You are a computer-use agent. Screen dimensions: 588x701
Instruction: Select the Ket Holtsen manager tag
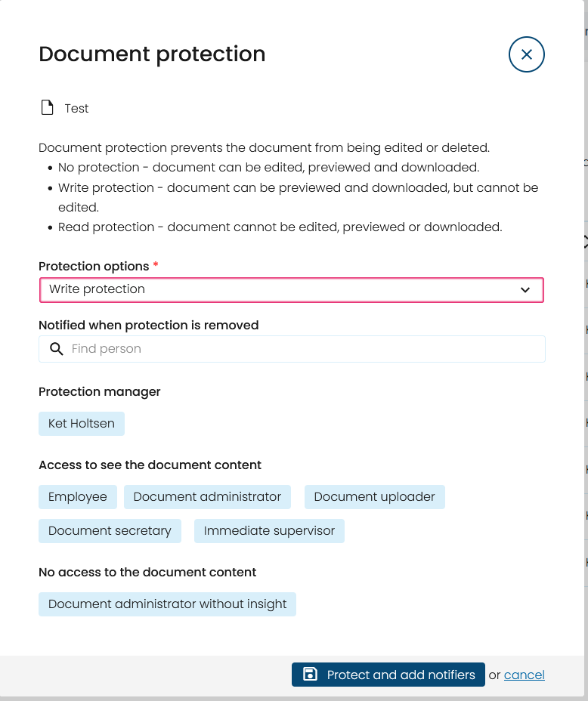pos(82,423)
